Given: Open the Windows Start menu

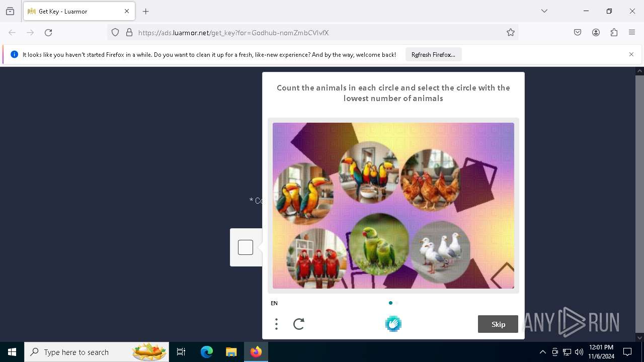Looking at the screenshot, I should pyautogui.click(x=12, y=352).
